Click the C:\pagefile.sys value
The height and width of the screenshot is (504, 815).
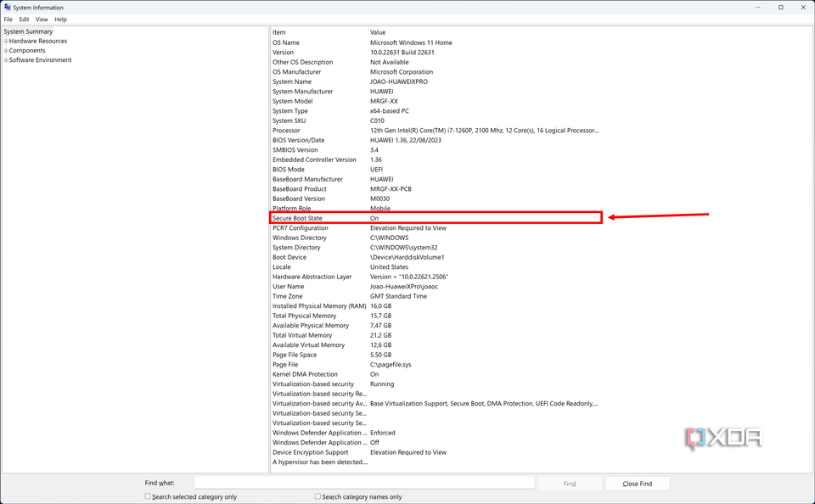pyautogui.click(x=391, y=365)
